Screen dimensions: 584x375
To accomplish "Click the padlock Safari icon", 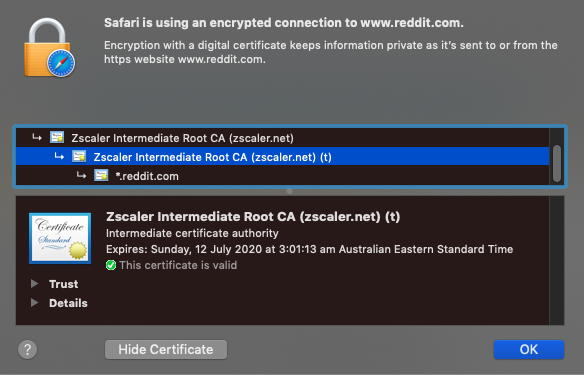I will 50,48.
